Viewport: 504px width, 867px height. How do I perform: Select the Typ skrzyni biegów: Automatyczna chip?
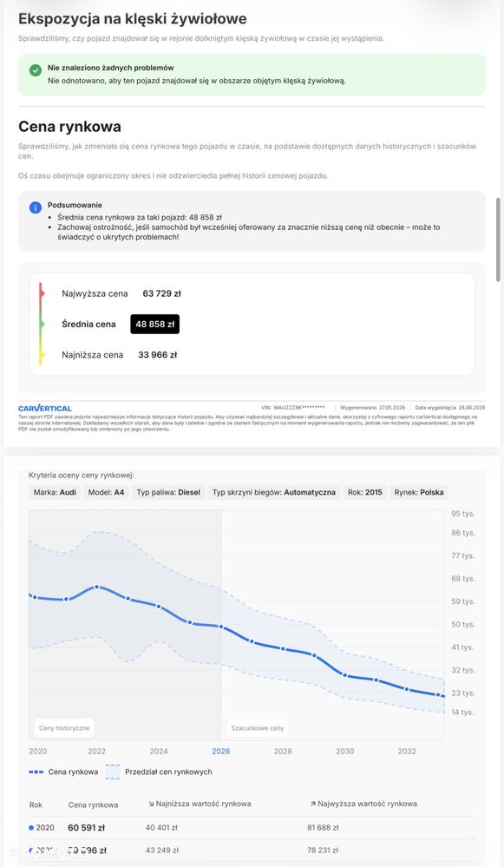[x=274, y=492]
